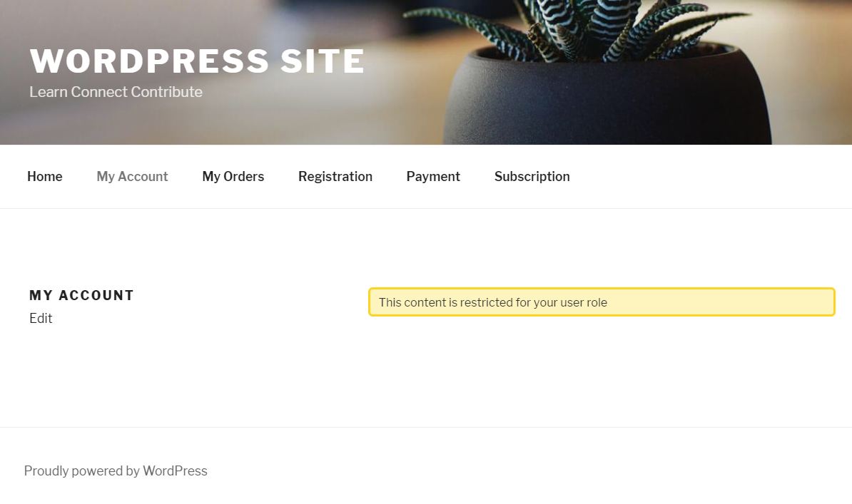Click the MY ACCOUNT page heading
Viewport: 852px width, 504px height.
coord(81,295)
